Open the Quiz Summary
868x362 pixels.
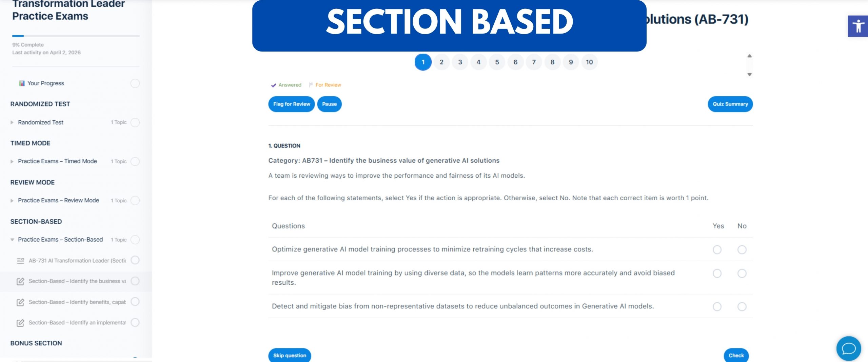click(730, 104)
